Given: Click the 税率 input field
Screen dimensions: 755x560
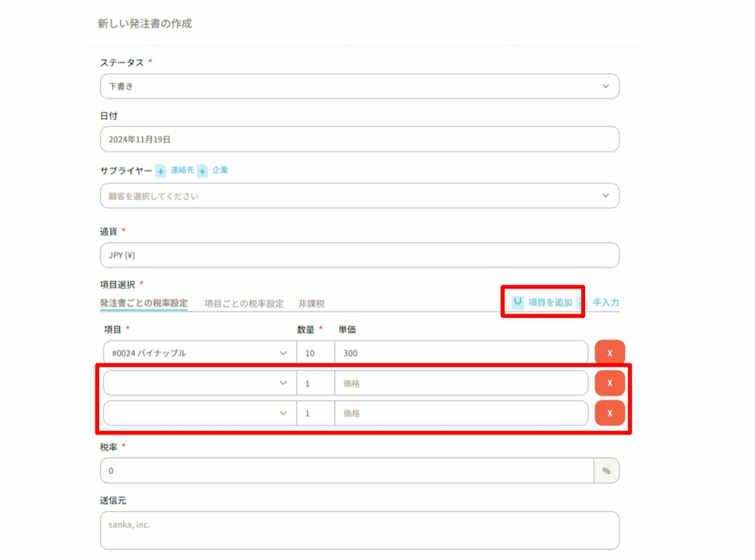Looking at the screenshot, I should [x=347, y=471].
